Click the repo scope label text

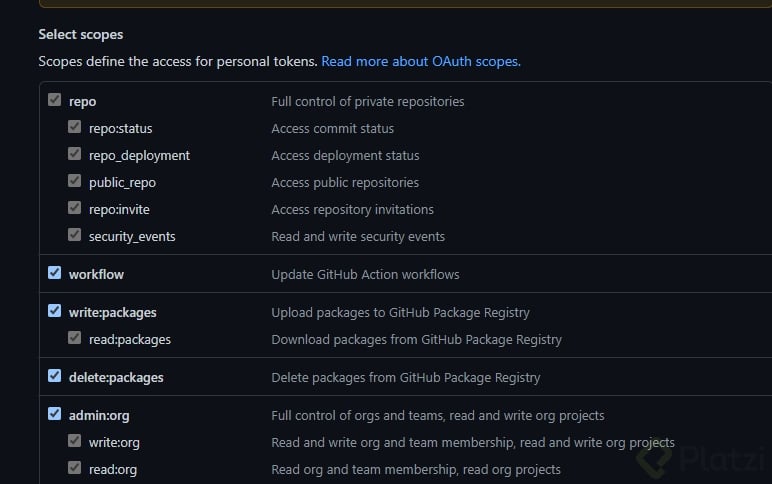(82, 101)
